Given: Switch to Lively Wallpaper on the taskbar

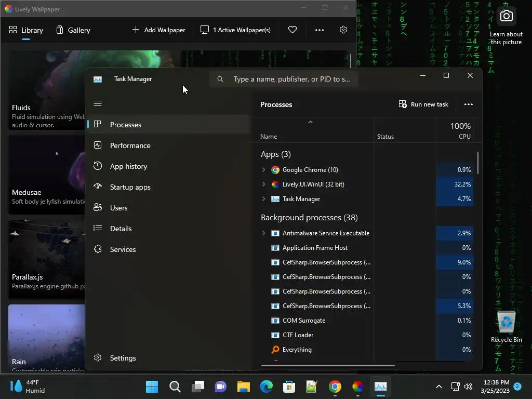Looking at the screenshot, I should (357, 387).
